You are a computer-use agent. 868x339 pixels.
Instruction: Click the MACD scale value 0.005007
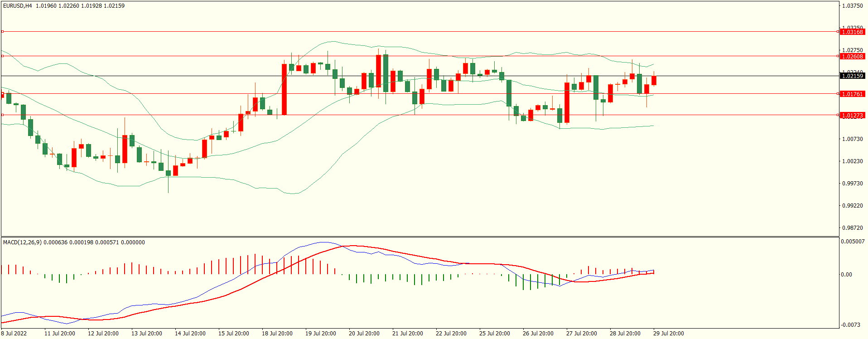[x=853, y=242]
